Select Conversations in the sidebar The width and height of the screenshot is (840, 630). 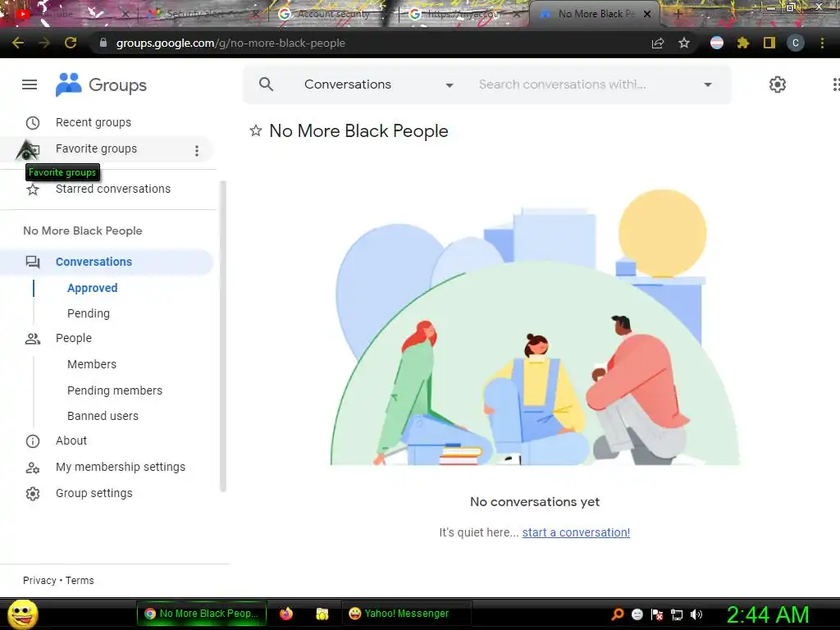click(94, 262)
